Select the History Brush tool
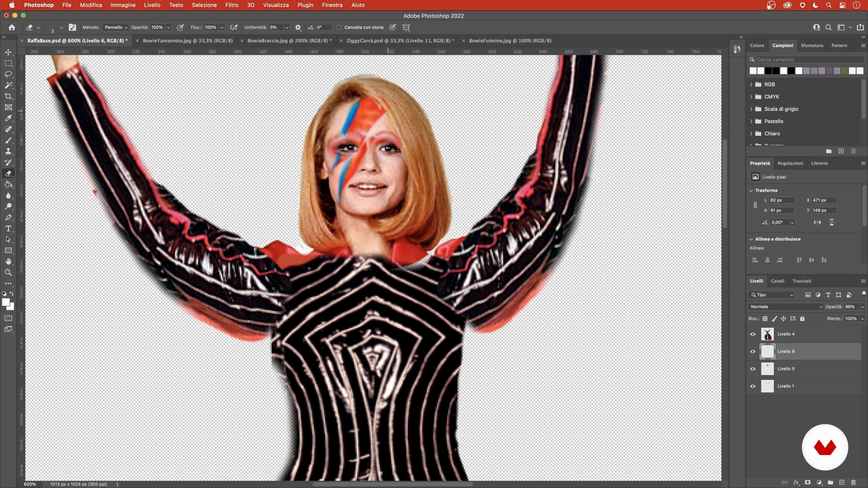Screen dimensions: 868x488 click(8, 162)
